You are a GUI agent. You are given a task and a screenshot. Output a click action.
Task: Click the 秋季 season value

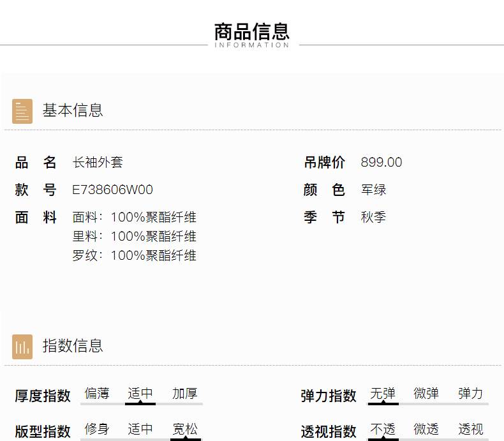[x=373, y=218]
